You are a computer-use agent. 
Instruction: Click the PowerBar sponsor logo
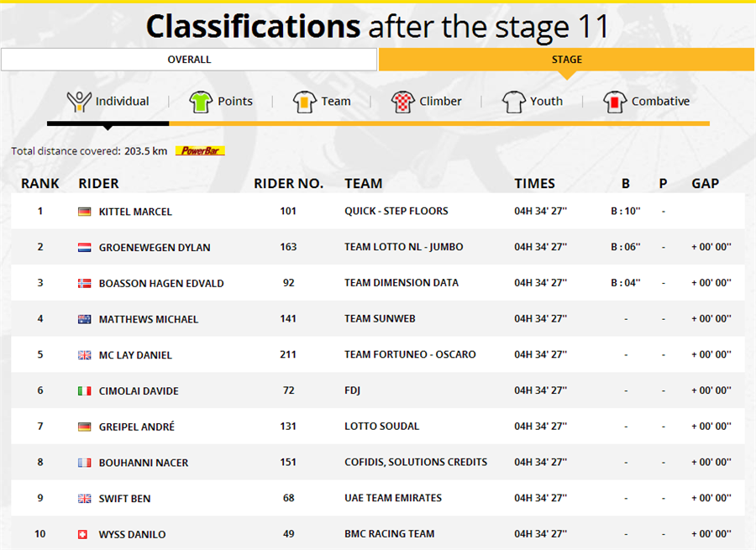coord(200,151)
